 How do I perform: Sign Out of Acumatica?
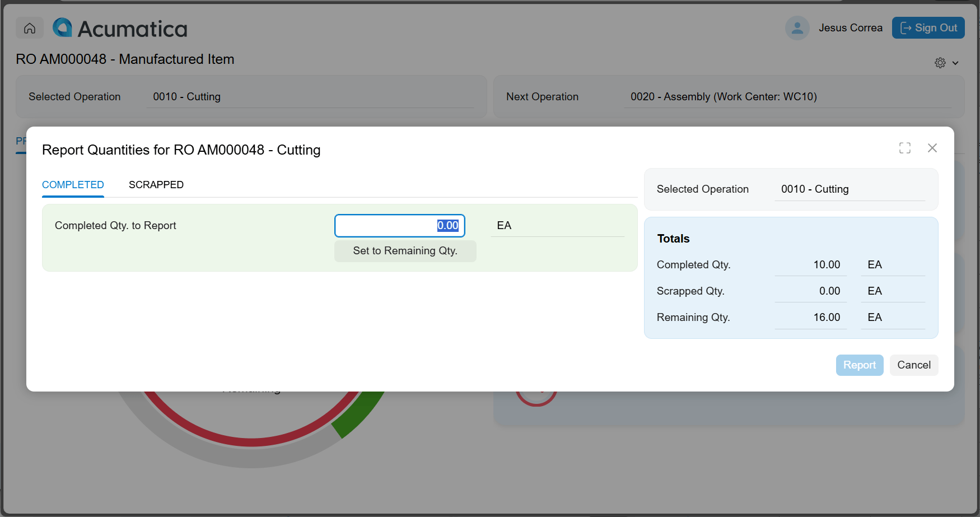click(x=928, y=27)
